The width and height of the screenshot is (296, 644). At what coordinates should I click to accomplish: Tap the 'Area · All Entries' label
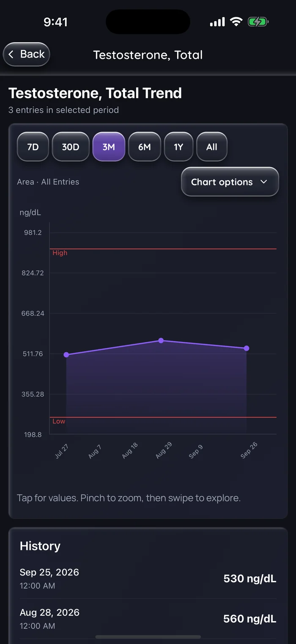tap(48, 182)
